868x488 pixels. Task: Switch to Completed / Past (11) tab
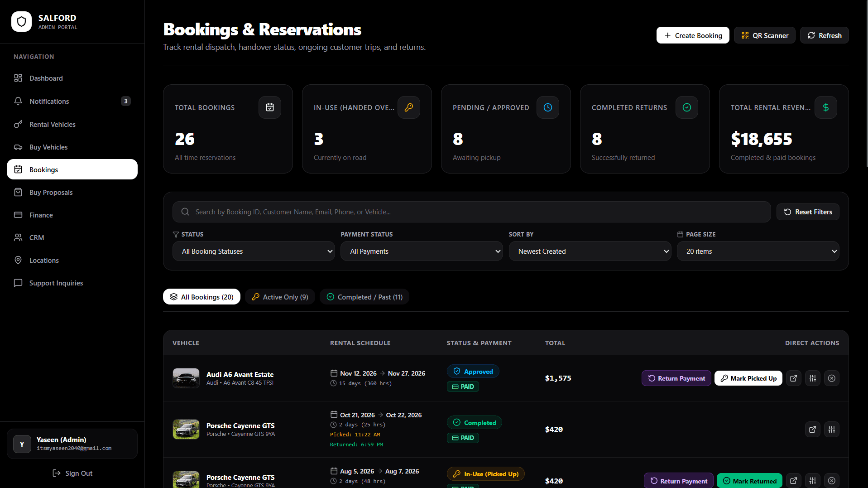pyautogui.click(x=364, y=297)
